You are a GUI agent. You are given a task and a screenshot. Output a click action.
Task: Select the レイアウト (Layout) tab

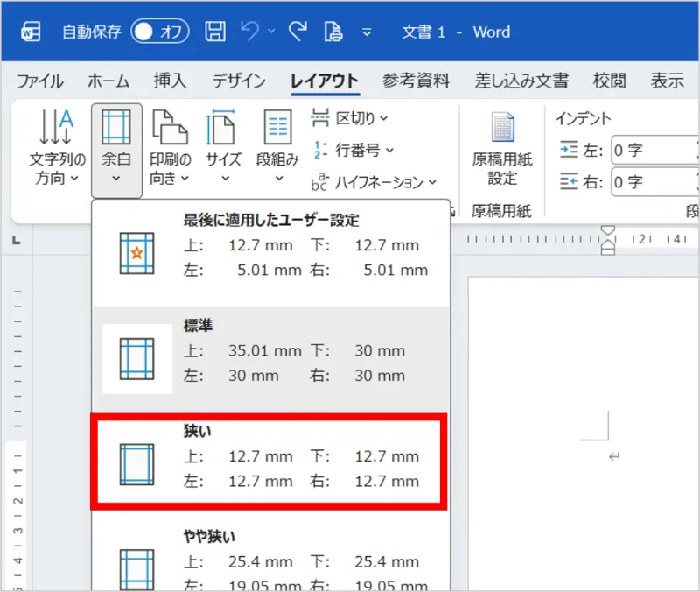pos(325,81)
